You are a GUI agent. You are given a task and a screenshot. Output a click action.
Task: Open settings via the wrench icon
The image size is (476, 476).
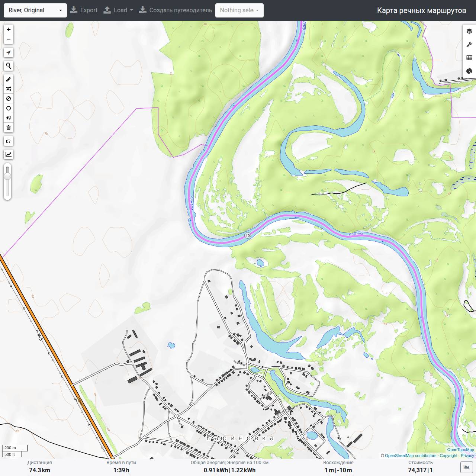point(469,45)
